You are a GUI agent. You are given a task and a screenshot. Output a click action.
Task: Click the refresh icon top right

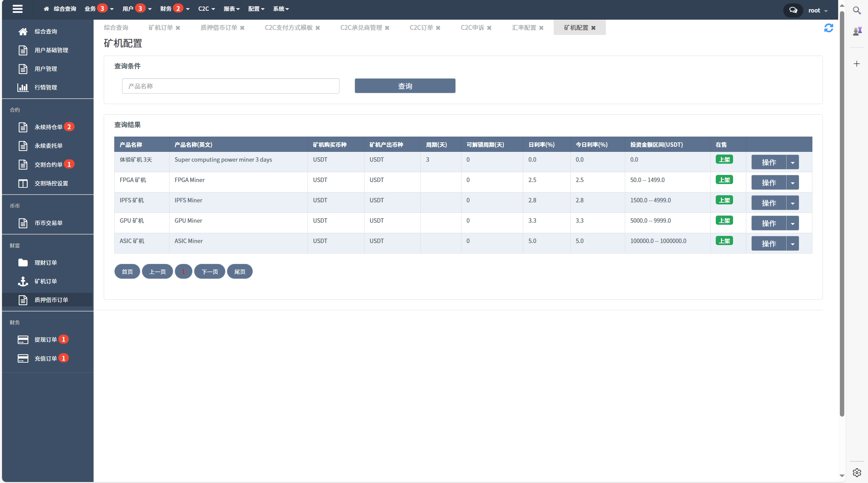click(x=829, y=27)
